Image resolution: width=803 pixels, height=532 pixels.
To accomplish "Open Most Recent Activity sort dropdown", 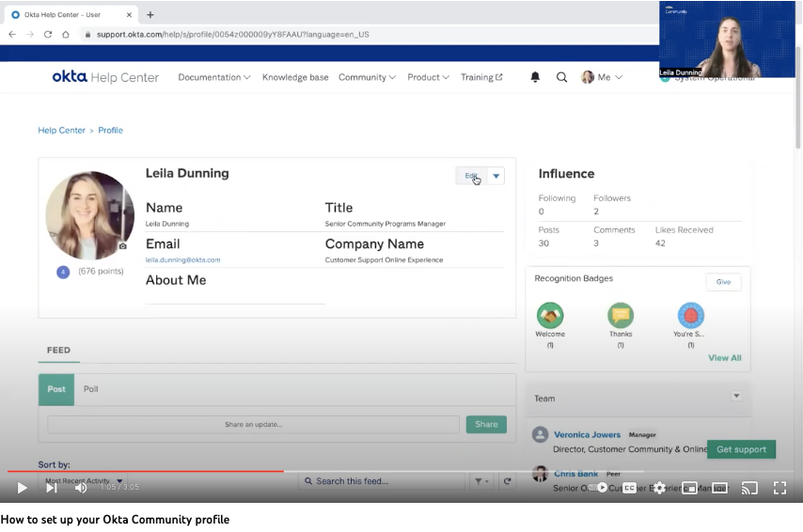I will 83,481.
